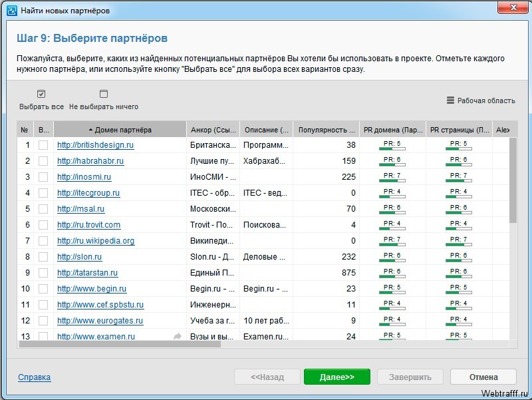The height and width of the screenshot is (400, 532).
Task: Open the http://ru.trovit.com link
Action: tap(88, 225)
